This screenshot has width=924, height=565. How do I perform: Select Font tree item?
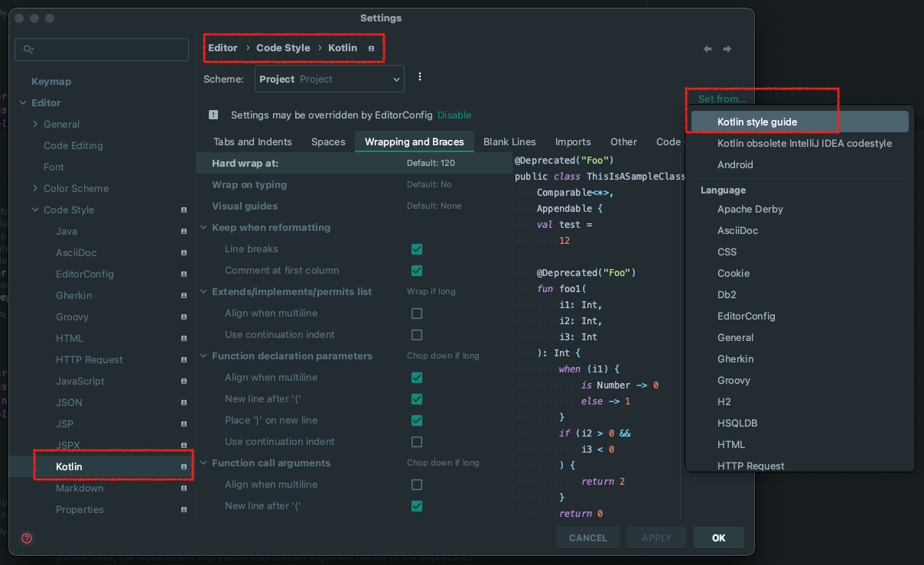coord(54,167)
